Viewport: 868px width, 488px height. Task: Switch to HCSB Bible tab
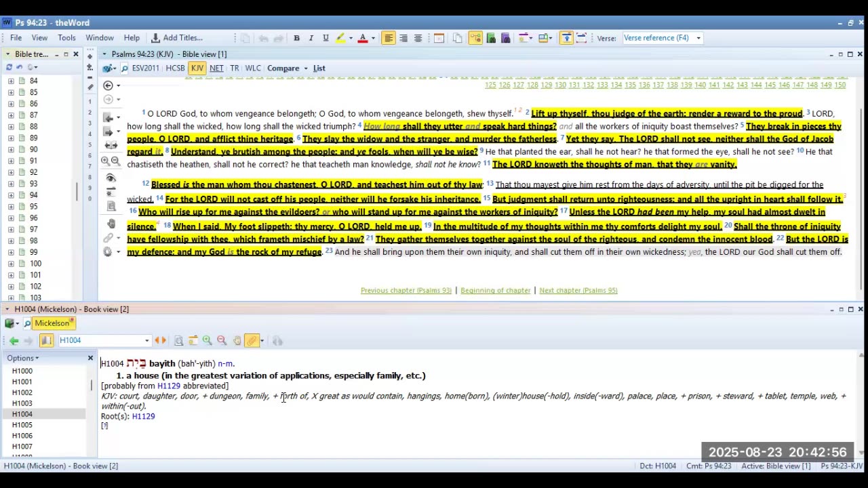click(x=175, y=68)
